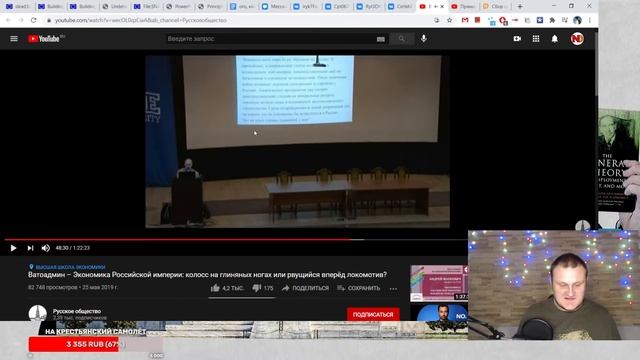The image size is (640, 360).
Task: Click the 82 748 просмотров view count
Action: [x=53, y=287]
